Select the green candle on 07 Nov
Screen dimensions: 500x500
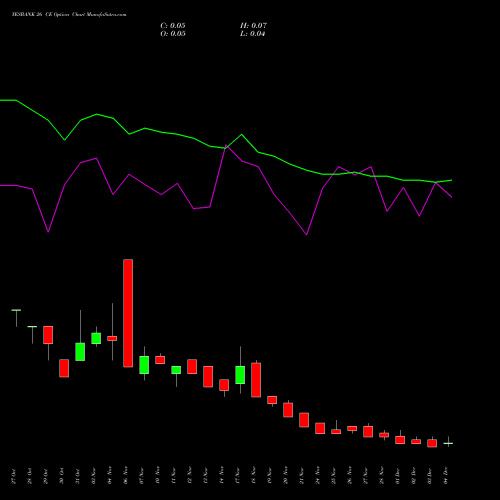coord(144,365)
